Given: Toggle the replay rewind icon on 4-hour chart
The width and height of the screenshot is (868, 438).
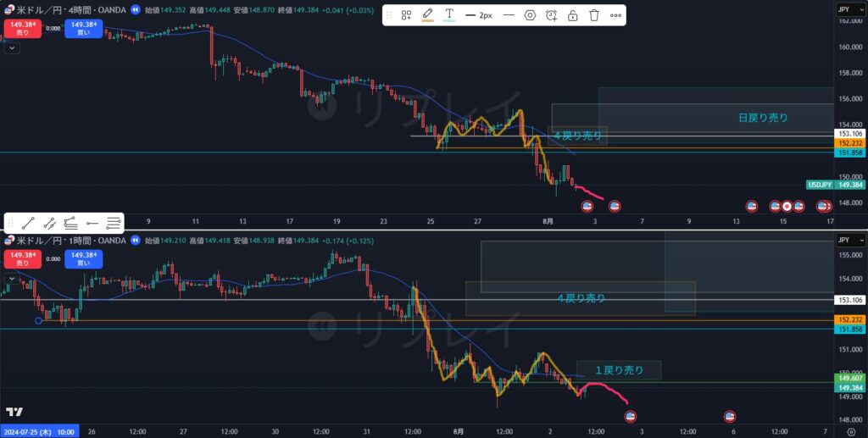Looking at the screenshot, I should point(136,9).
